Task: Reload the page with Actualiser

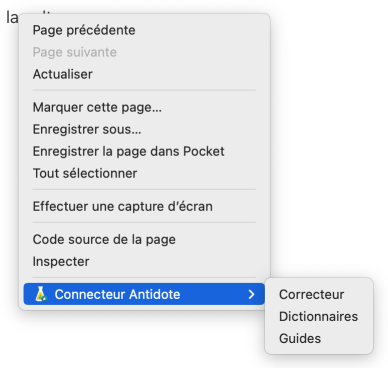Action: (x=63, y=74)
